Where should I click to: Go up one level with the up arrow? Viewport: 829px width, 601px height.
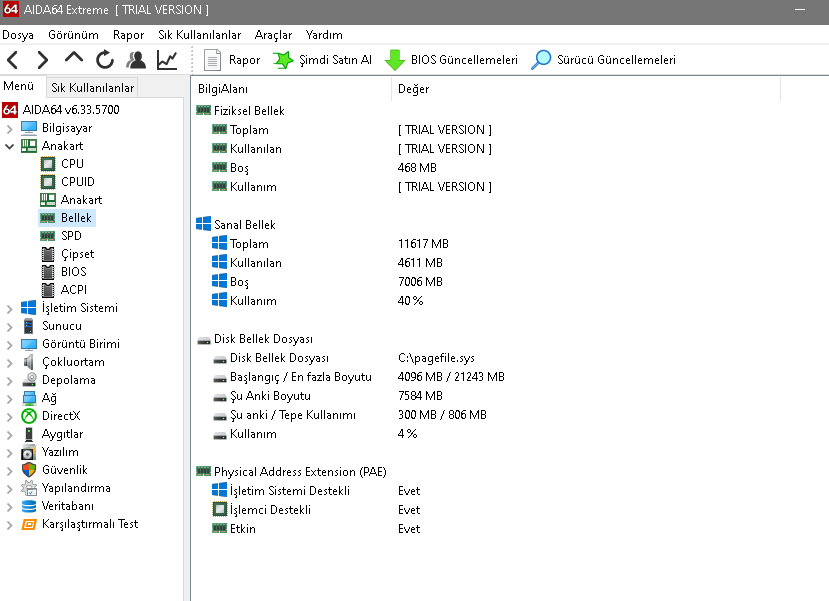(x=73, y=58)
